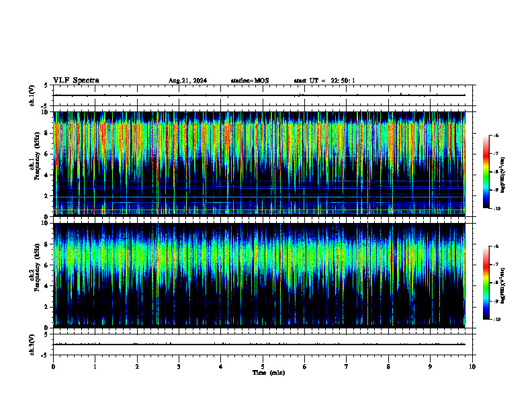Image resolution: width=532 pixels, height=411 pixels.
Task: Click the '2' tick on Time axis
Action: pyautogui.click(x=137, y=367)
